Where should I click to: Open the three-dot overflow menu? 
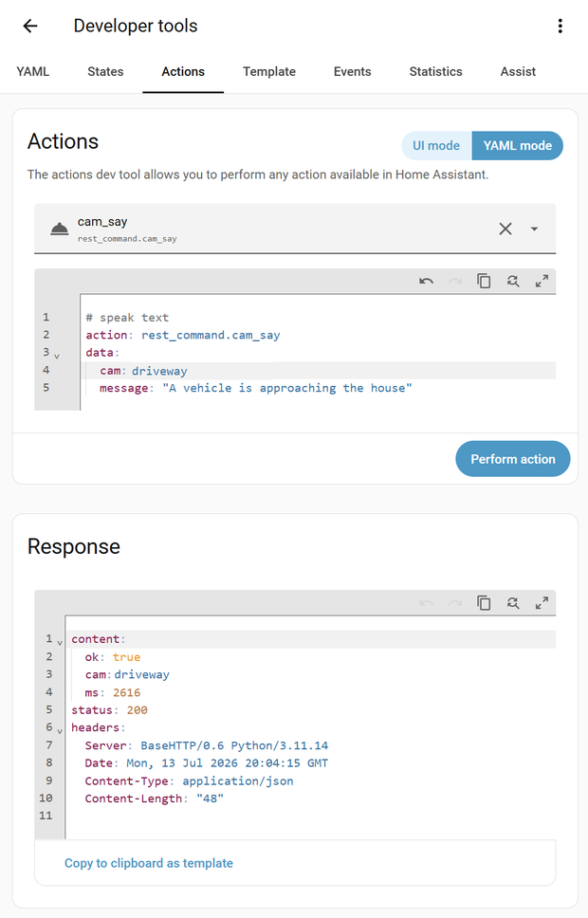[560, 26]
